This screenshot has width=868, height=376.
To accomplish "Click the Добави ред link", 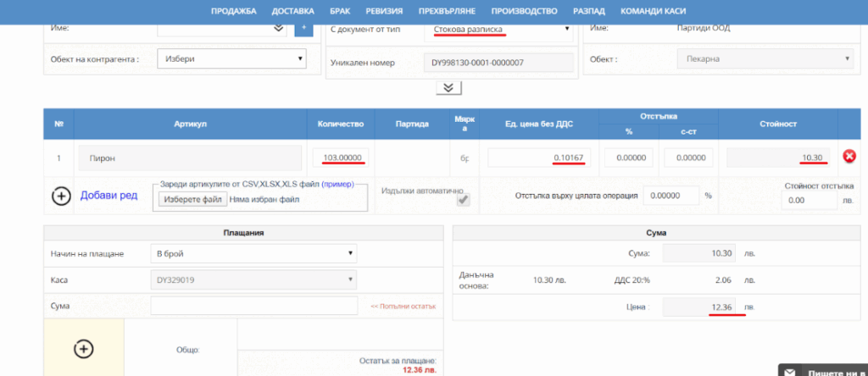I will [x=108, y=196].
